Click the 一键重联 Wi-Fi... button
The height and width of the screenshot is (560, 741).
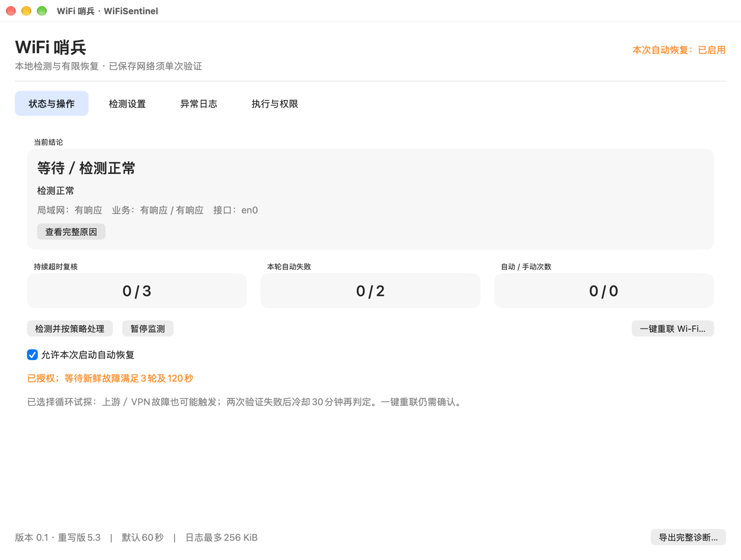(x=672, y=329)
